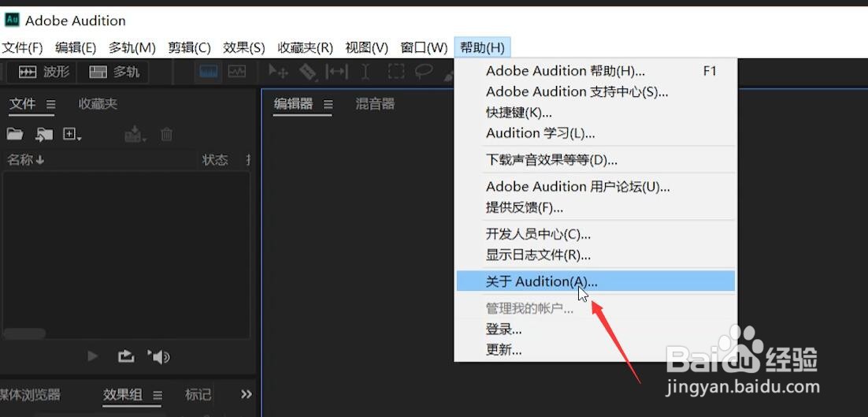Switch to the 编辑器 tab
Viewport: 868px width, 417px height.
[x=293, y=103]
